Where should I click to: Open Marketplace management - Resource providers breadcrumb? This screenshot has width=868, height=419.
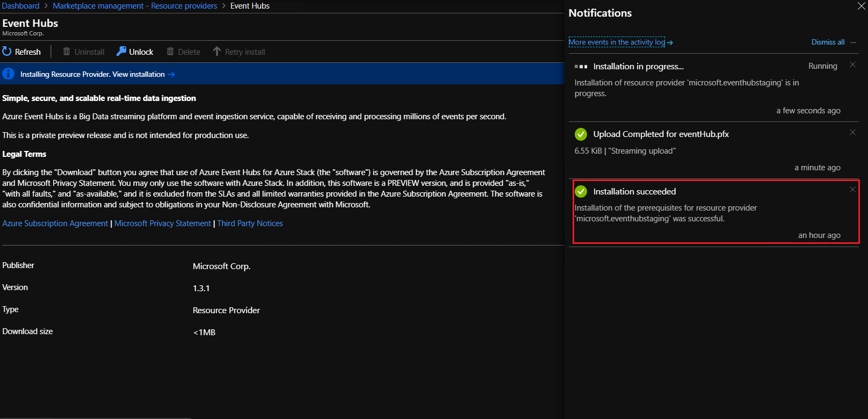point(135,6)
